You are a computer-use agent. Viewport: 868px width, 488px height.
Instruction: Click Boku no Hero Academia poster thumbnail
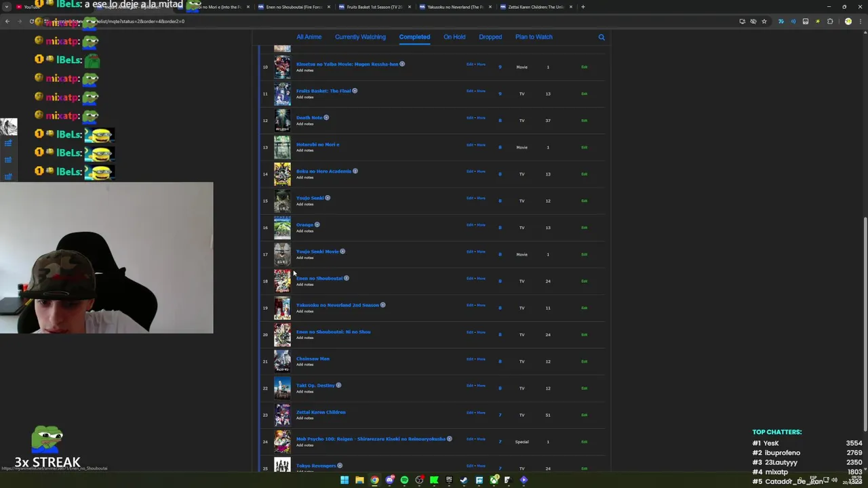[x=282, y=174]
